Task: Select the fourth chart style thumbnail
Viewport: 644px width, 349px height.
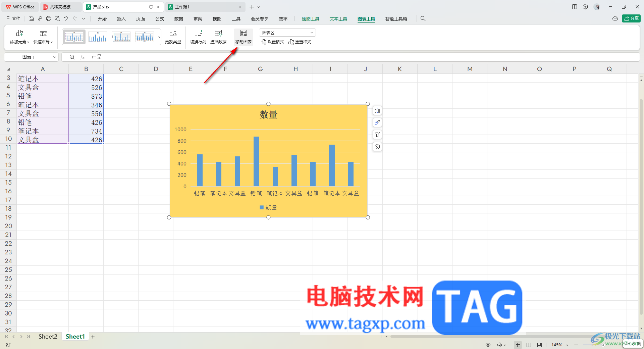Action: click(145, 37)
